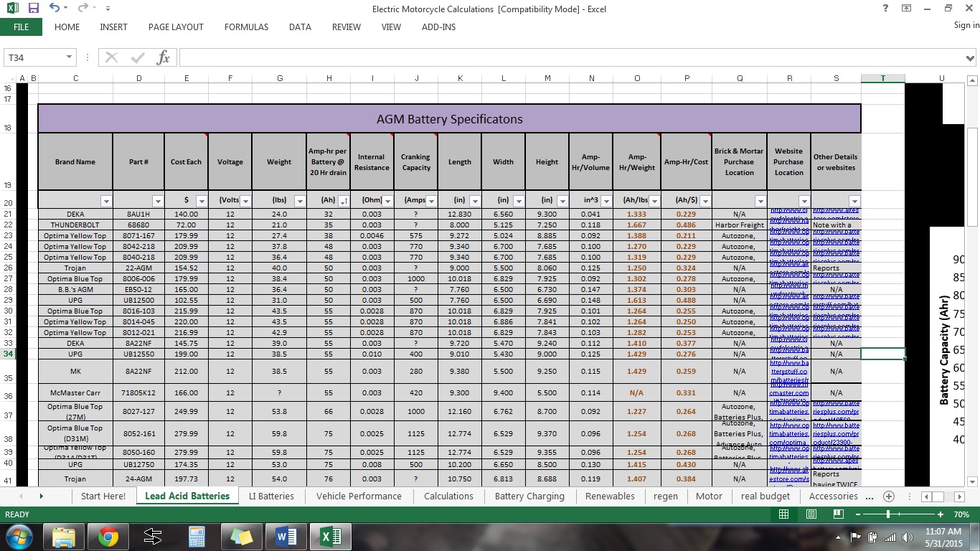Add a new sheet with plus button
Screen dimensions: 980x551
click(x=889, y=496)
